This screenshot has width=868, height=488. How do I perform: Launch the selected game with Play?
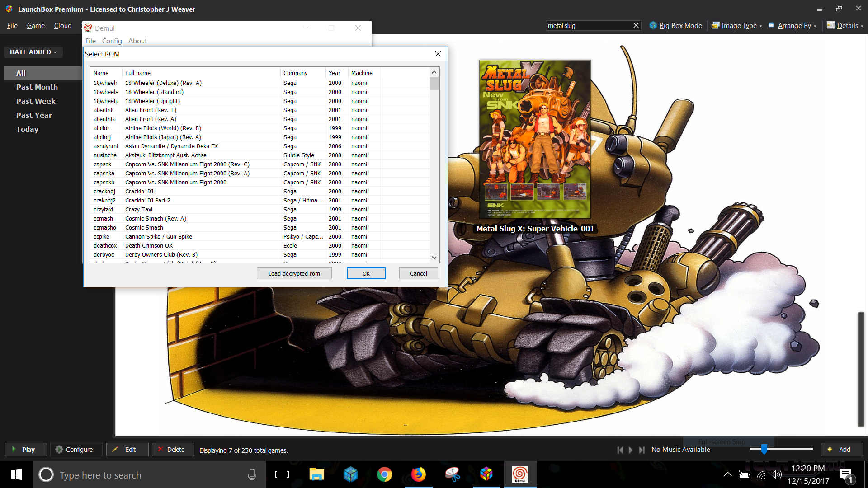(26, 450)
